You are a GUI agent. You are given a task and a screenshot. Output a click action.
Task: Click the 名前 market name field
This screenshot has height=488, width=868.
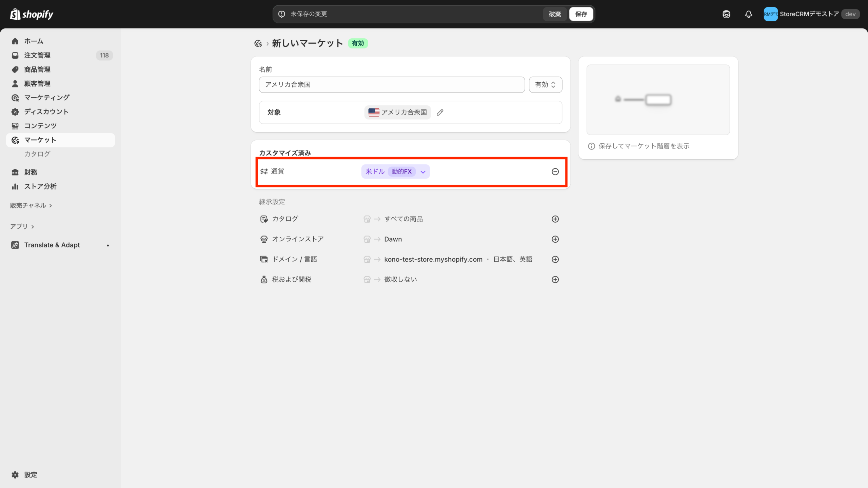392,85
